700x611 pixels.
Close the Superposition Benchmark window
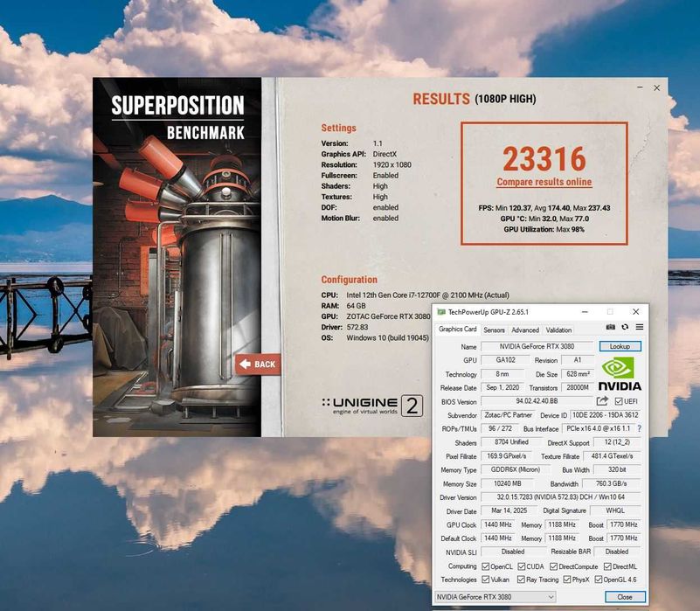tap(656, 88)
